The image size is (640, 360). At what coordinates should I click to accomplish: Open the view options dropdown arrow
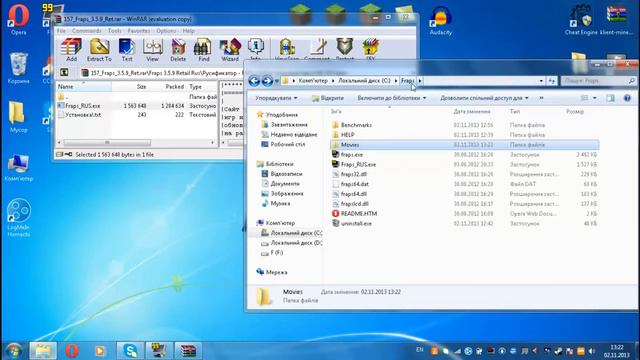pyautogui.click(x=595, y=98)
